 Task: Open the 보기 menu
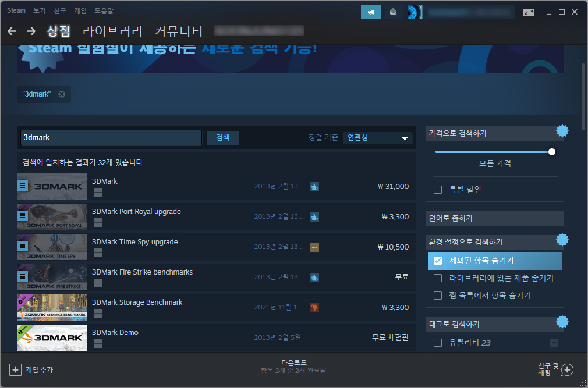pyautogui.click(x=40, y=11)
